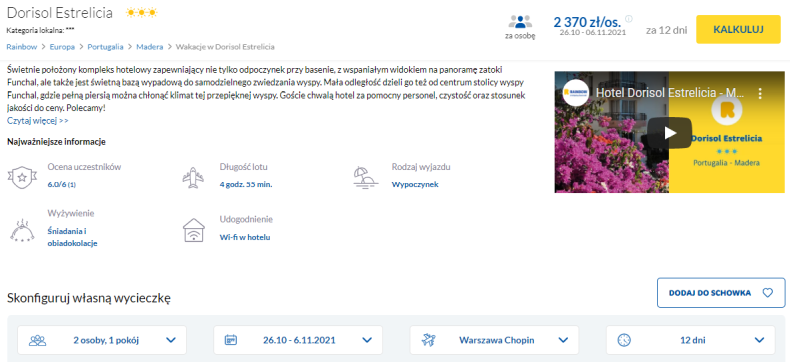Click the clock icon in duration selector
Viewport: 790px width, 362px height.
click(624, 340)
